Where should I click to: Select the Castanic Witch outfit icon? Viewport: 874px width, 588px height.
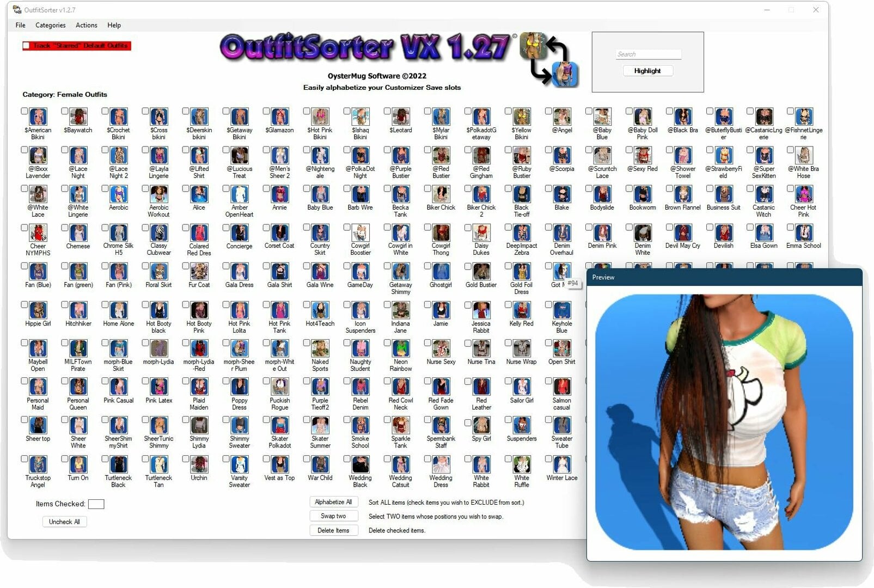tap(763, 194)
